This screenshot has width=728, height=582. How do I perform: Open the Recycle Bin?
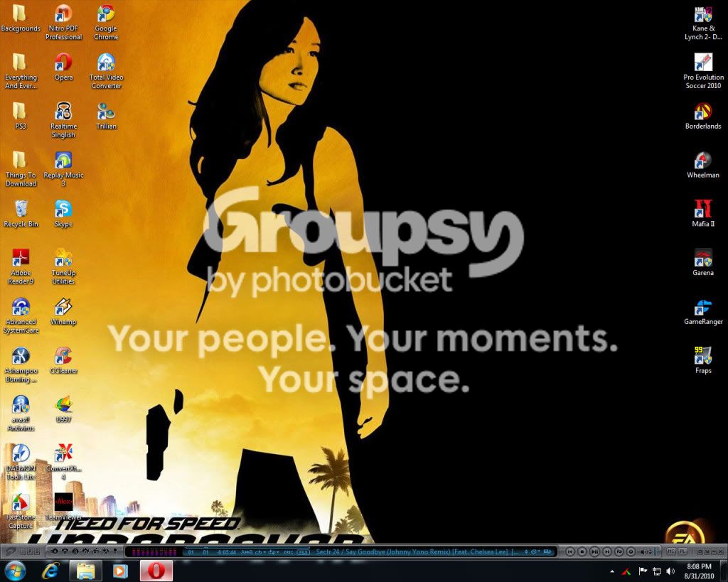pyautogui.click(x=21, y=214)
